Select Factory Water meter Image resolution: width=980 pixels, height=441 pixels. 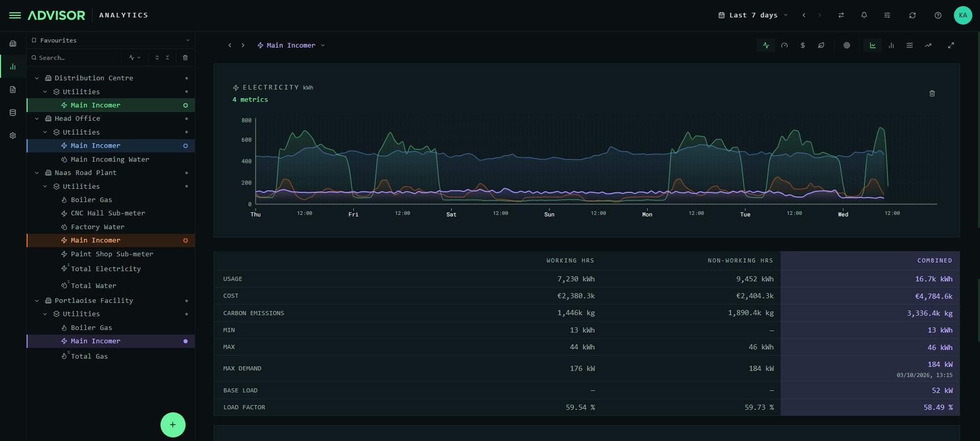click(110, 227)
